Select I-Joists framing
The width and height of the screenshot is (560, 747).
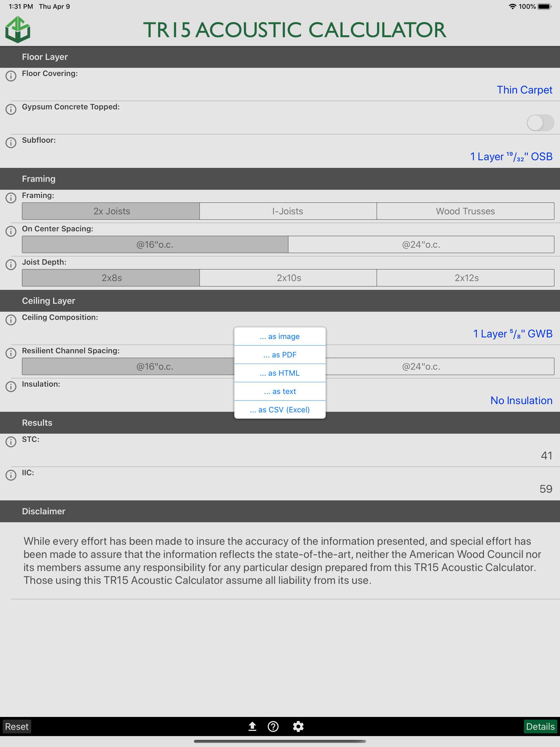tap(288, 211)
